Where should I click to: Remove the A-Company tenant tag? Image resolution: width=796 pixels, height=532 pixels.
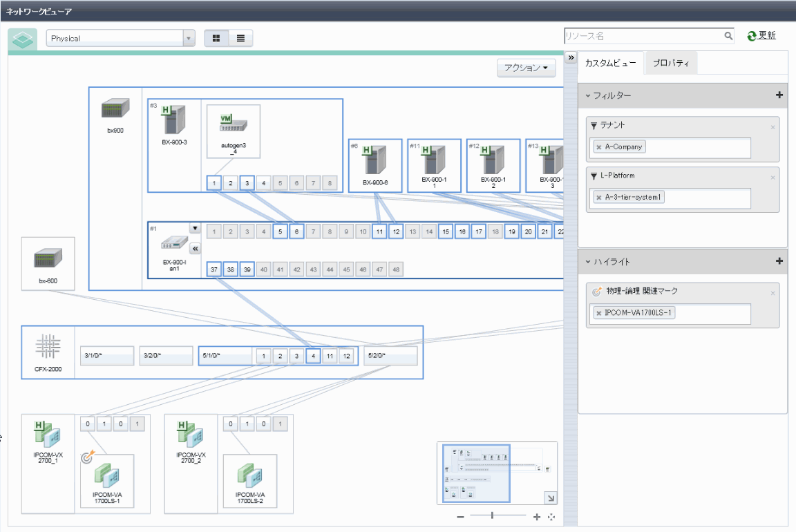coord(599,147)
